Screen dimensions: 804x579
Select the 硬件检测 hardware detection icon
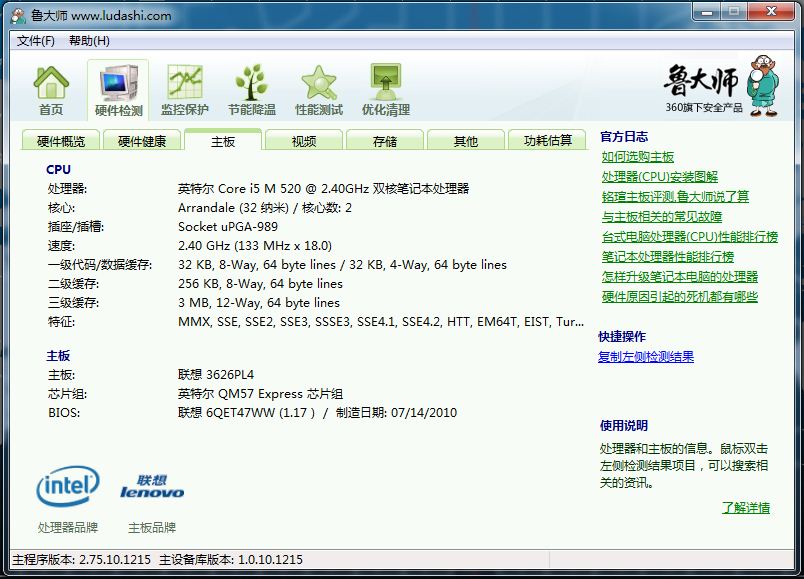(x=118, y=89)
